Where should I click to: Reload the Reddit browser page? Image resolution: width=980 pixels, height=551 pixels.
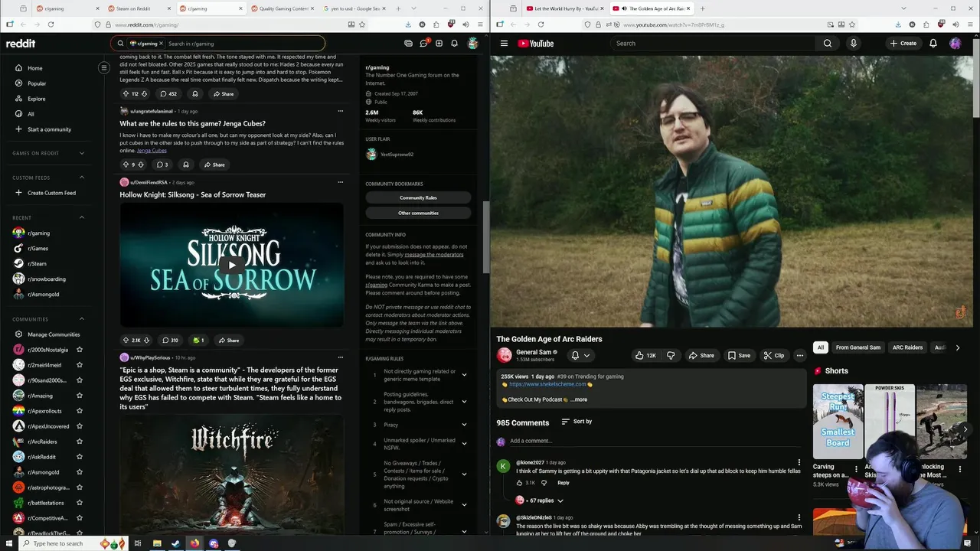pos(51,24)
